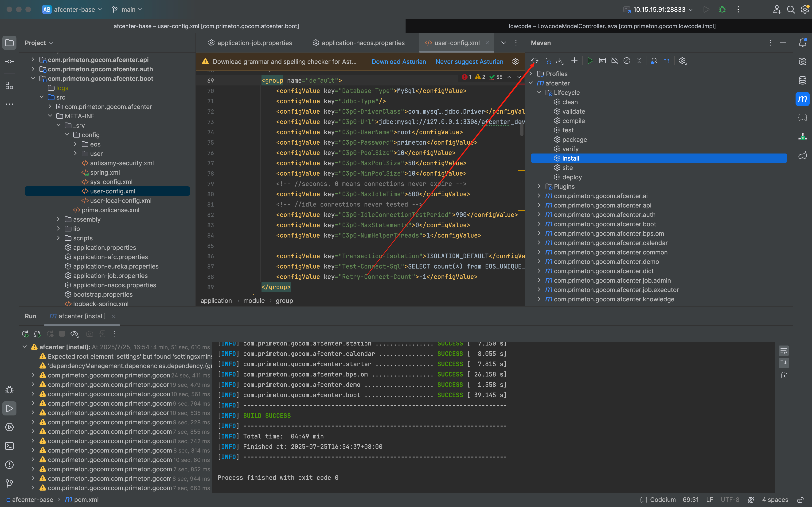812x507 pixels.
Task: Rerun afcenter install in Run panel
Action: [25, 334]
